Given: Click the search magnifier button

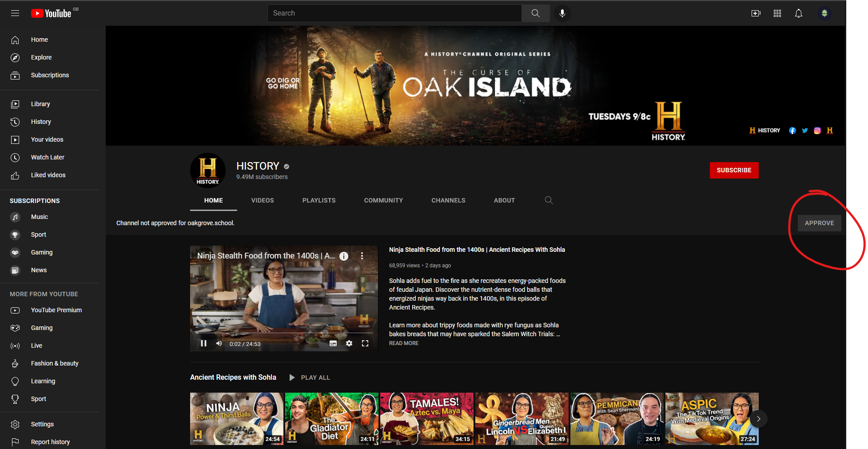Looking at the screenshot, I should pos(536,13).
